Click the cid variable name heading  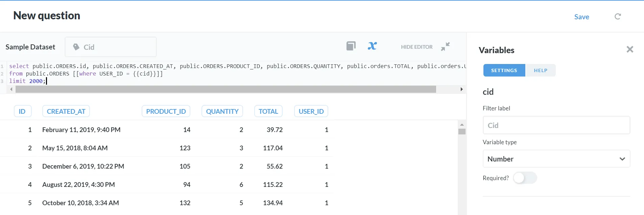(x=488, y=92)
